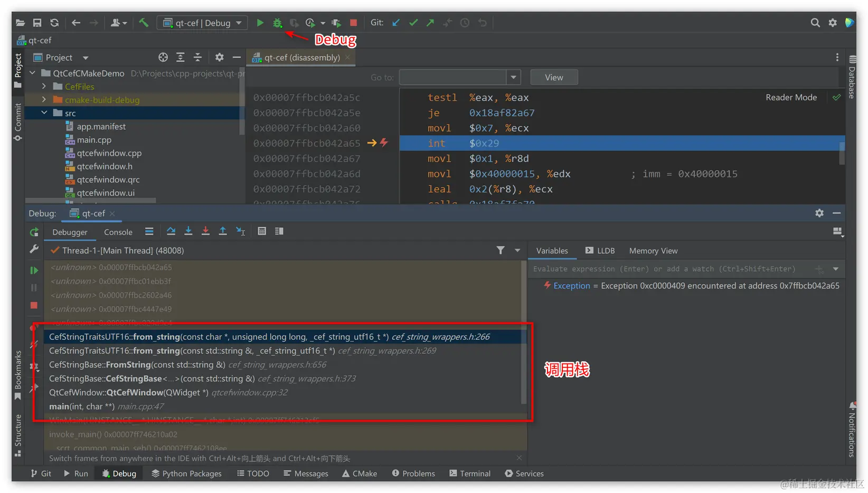This screenshot has width=868, height=493.
Task: Step out of the current function
Action: click(x=222, y=231)
